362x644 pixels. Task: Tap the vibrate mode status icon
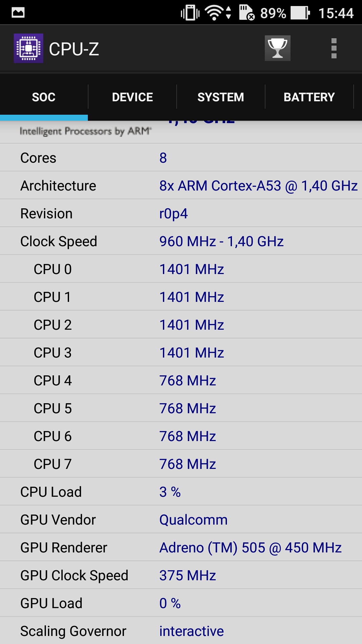click(x=190, y=13)
